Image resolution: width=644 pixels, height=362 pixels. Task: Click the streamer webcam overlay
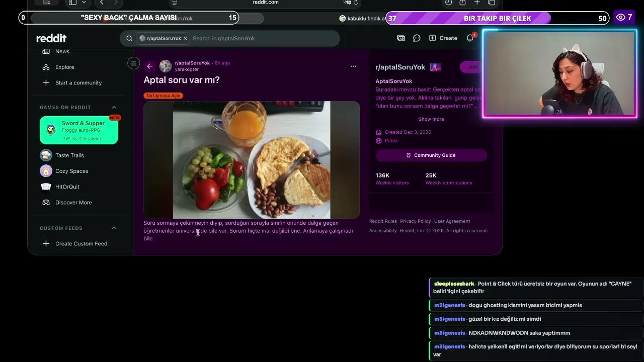click(560, 74)
